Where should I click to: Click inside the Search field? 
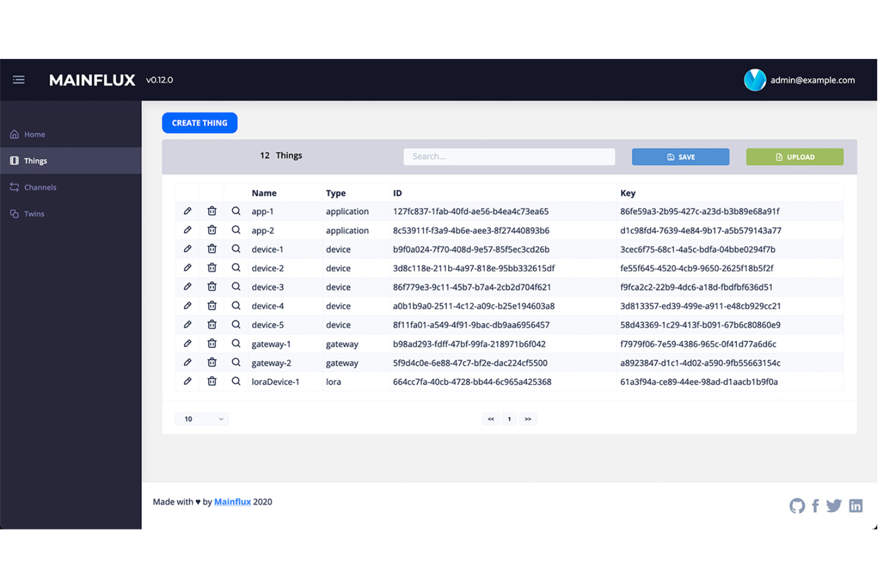509,156
